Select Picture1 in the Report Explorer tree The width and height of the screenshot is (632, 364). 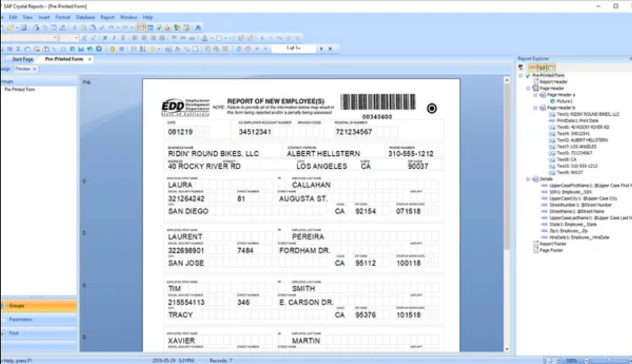[x=565, y=101]
